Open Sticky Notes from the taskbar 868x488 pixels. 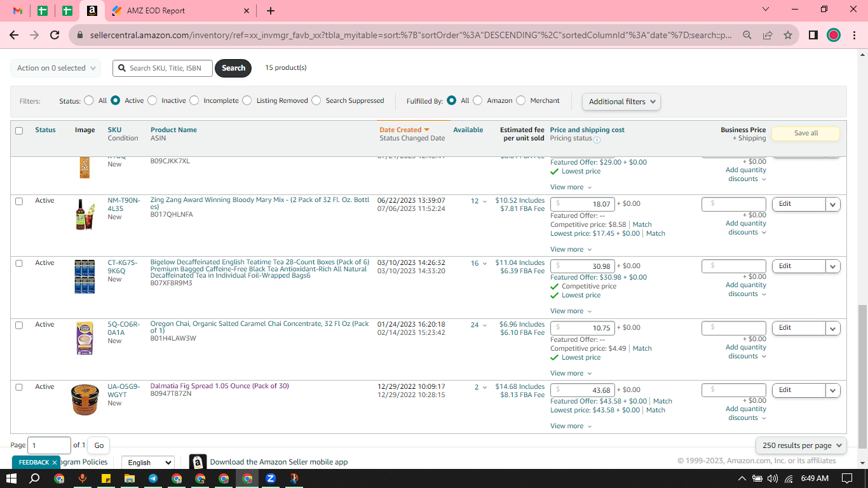point(106,478)
